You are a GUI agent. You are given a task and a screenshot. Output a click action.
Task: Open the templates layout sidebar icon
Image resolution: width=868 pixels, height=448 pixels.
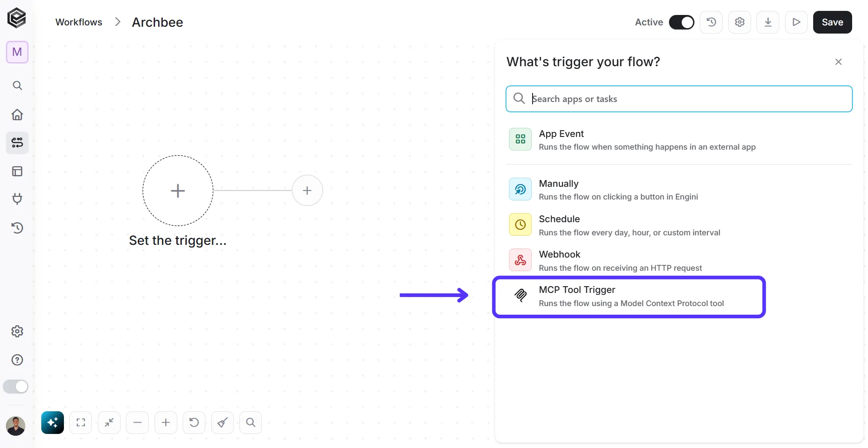pyautogui.click(x=17, y=171)
